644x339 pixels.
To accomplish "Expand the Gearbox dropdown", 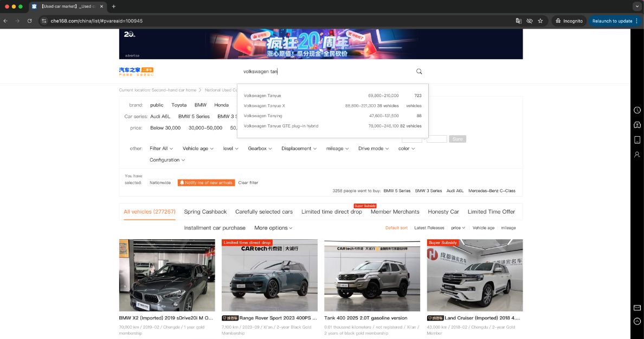I will click(x=260, y=149).
